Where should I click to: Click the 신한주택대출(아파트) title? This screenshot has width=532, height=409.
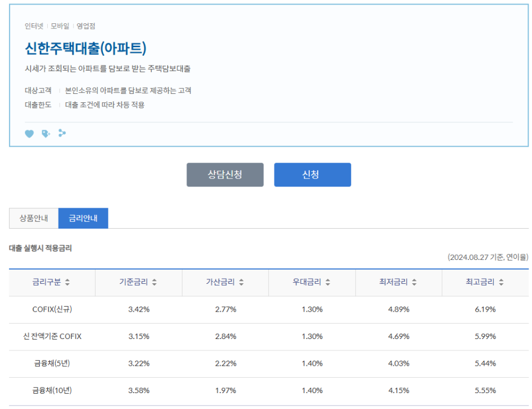click(x=86, y=48)
